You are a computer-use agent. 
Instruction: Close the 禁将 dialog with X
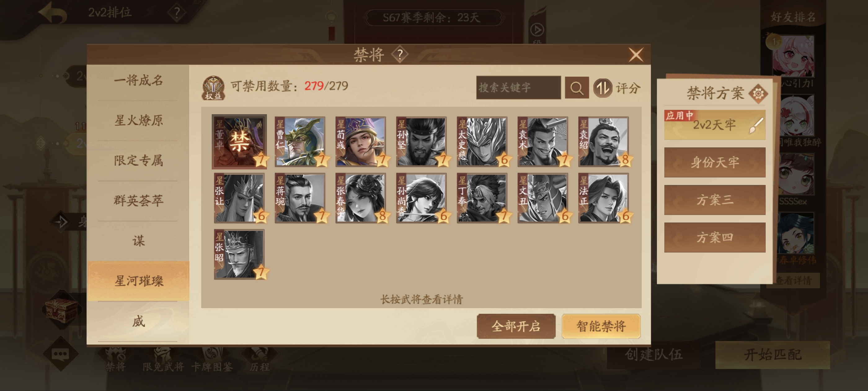click(x=636, y=54)
